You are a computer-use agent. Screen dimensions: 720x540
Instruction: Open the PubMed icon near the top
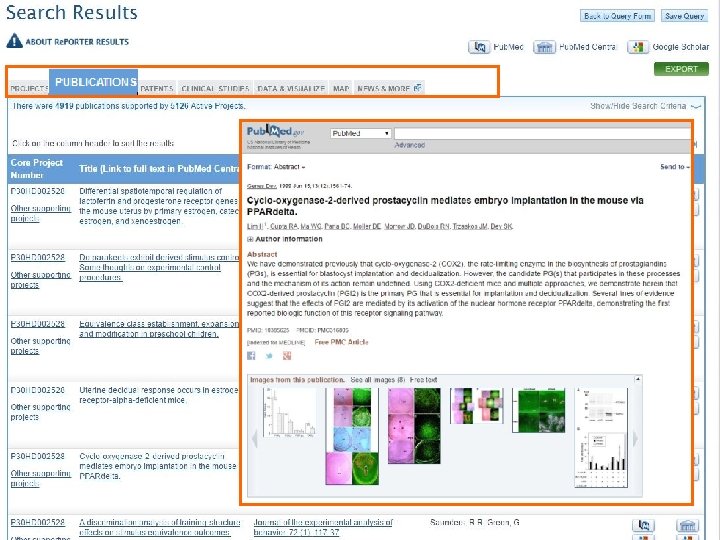point(479,47)
